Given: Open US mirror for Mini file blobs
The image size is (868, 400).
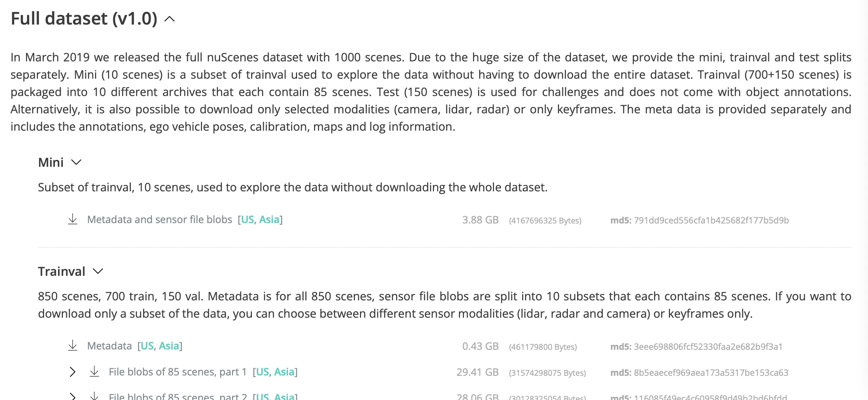Looking at the screenshot, I should pos(248,219).
